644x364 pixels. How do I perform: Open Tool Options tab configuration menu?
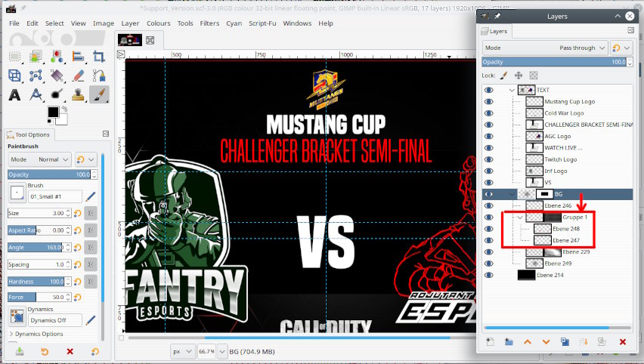coord(106,134)
